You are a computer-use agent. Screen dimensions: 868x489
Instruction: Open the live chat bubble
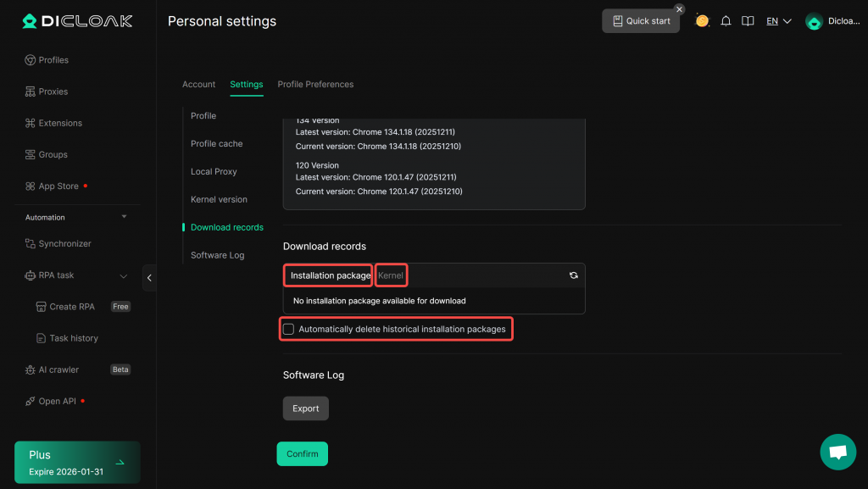coord(837,452)
